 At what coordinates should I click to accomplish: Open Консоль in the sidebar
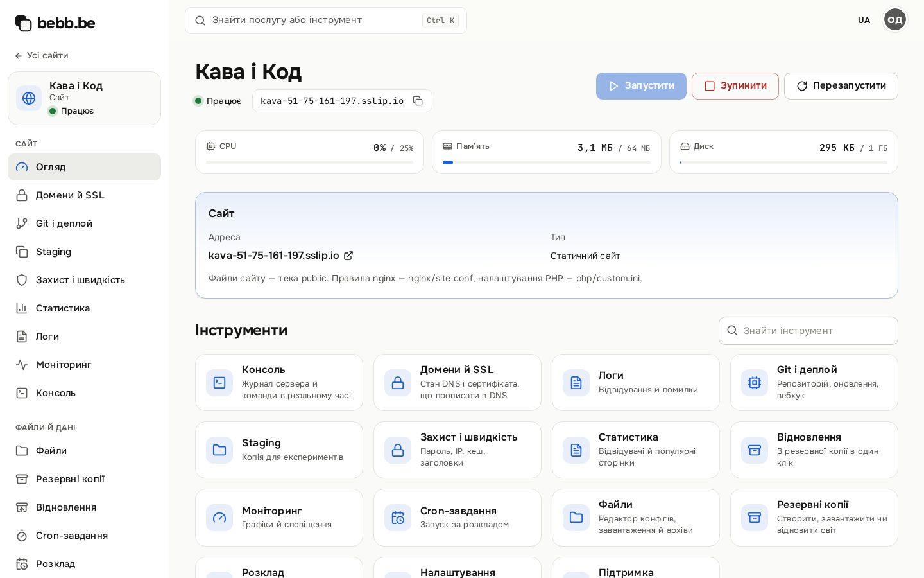pos(84,393)
